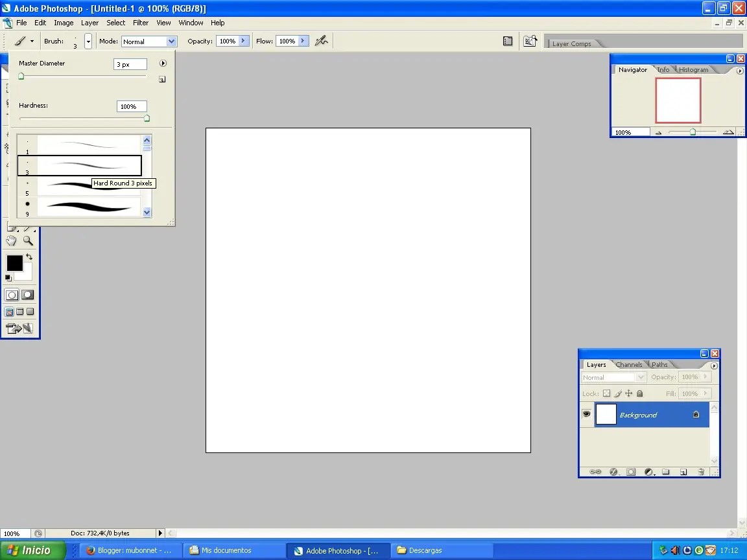This screenshot has height=560, width=747.
Task: Swap foreground and background colors arrow
Action: point(29,257)
